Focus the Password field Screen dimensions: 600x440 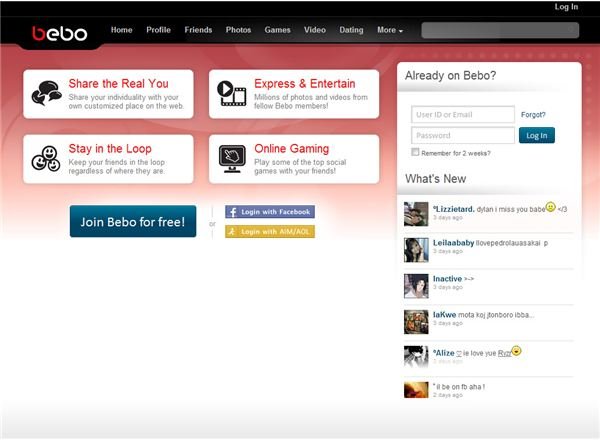coord(463,135)
